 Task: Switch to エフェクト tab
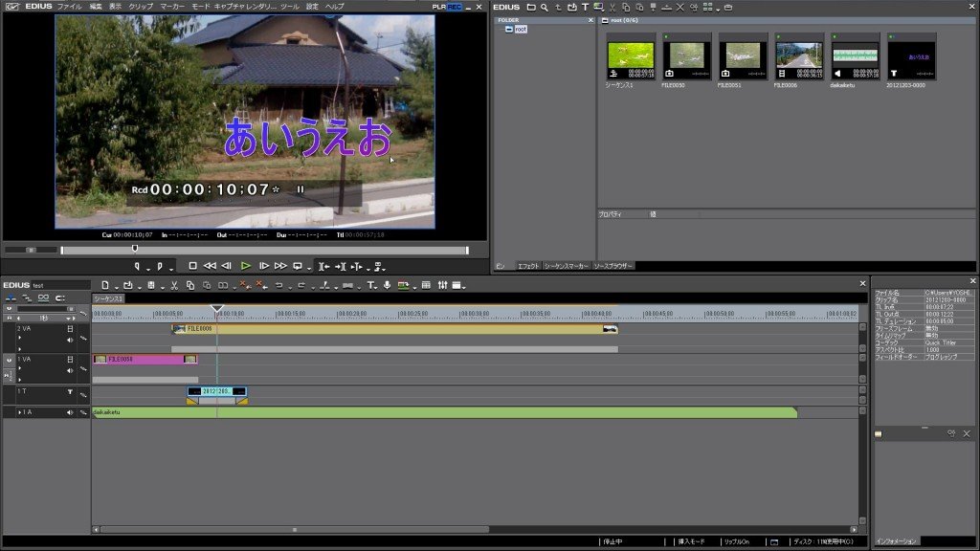pos(527,266)
